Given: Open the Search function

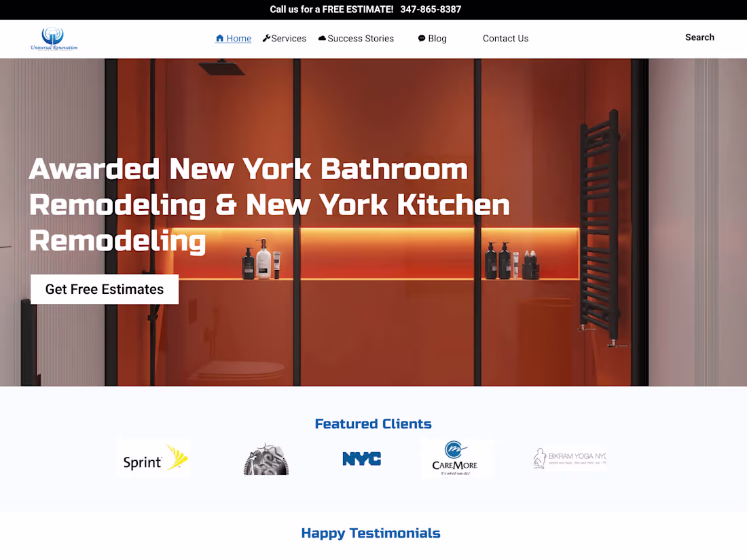Looking at the screenshot, I should (x=699, y=37).
